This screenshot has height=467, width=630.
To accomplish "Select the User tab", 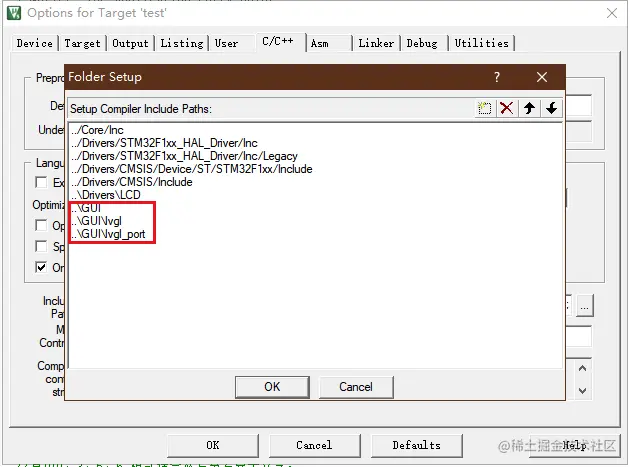I will (x=226, y=43).
